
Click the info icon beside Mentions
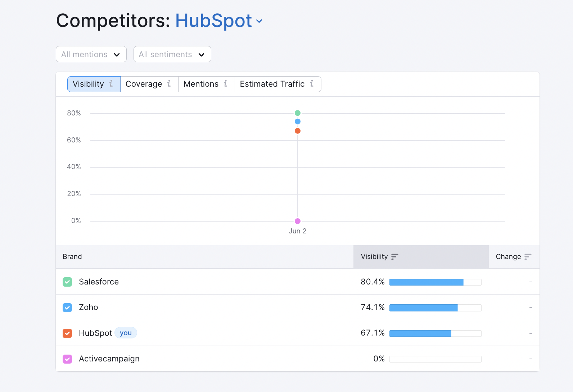pos(226,84)
